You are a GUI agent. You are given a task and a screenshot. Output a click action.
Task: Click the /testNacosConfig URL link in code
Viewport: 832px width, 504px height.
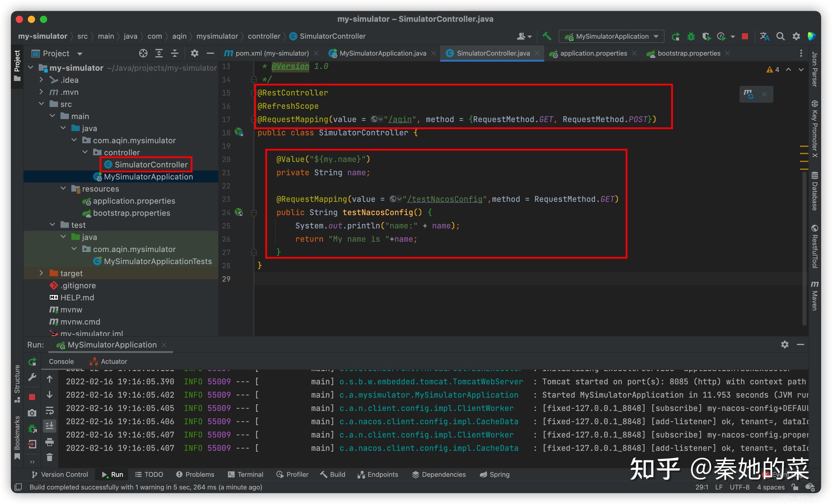[444, 199]
